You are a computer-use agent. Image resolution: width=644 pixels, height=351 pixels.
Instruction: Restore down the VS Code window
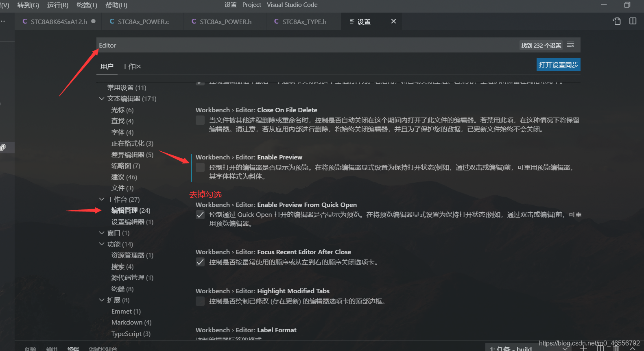[x=627, y=5]
